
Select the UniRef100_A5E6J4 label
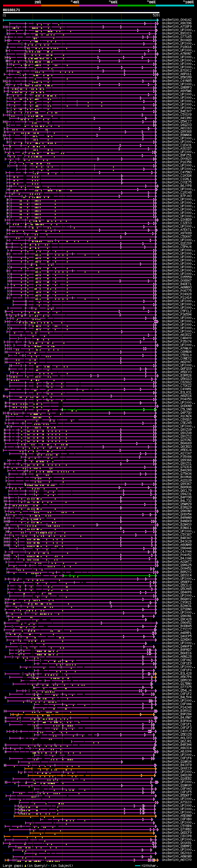click(177, 450)
